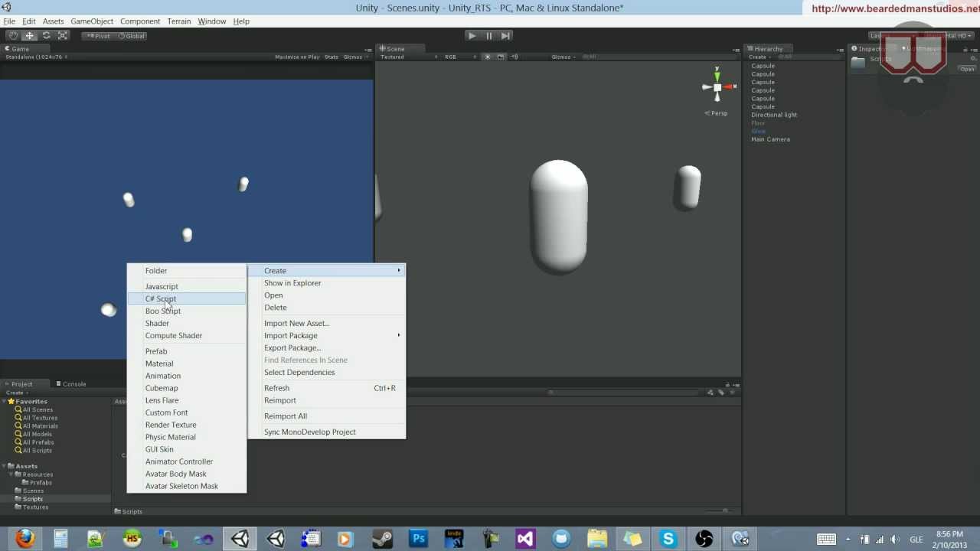This screenshot has width=980, height=551.
Task: Choose Prefab from the Create submenu
Action: [187, 351]
